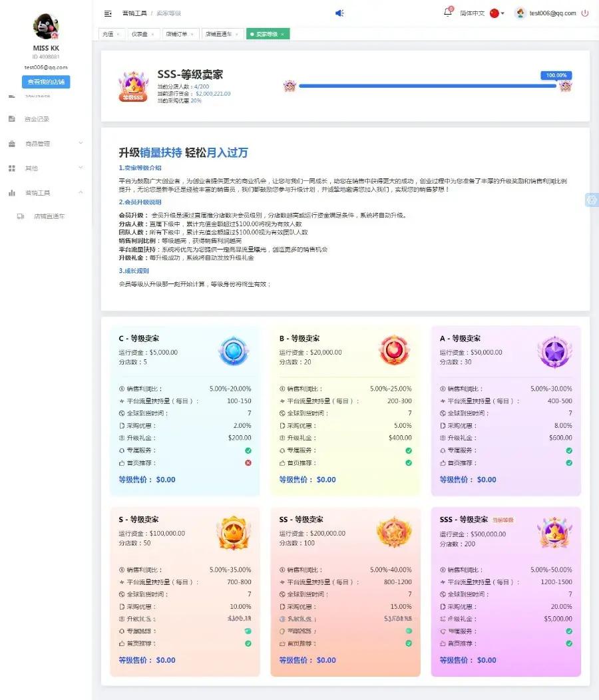Click the purple star A-level badge

point(554,352)
